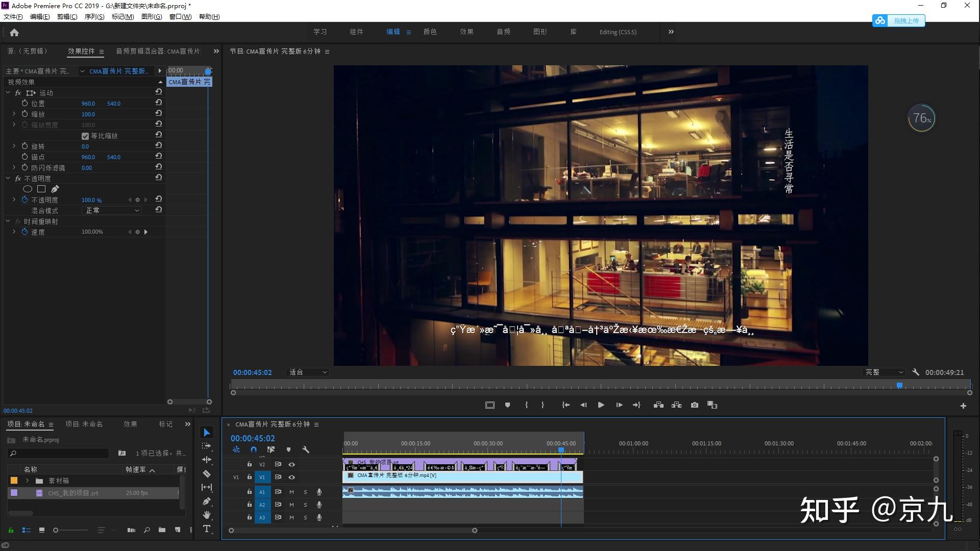
Task: Hide the V2 track output eye
Action: pos(291,464)
